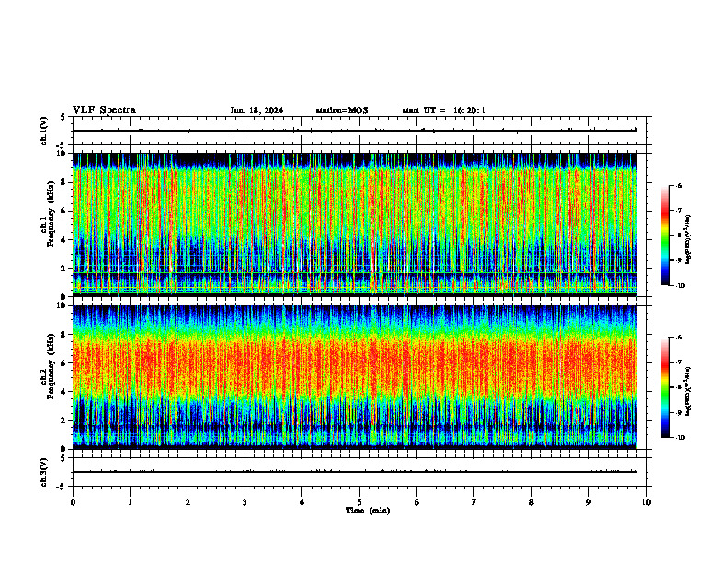Click the "6" minute tick label
Screen dimensions: 728x563
[x=417, y=502]
